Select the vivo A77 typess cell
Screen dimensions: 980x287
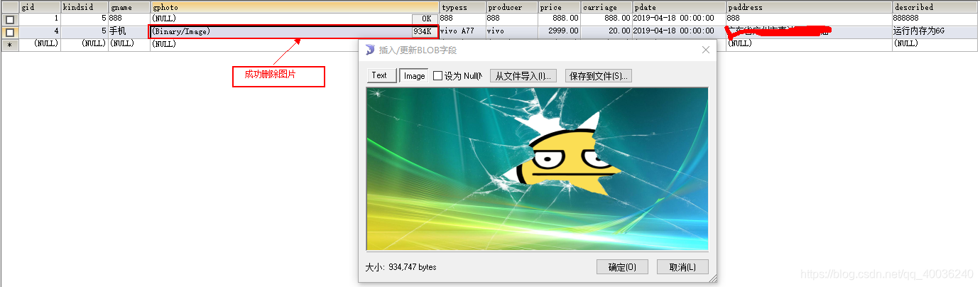click(x=462, y=31)
